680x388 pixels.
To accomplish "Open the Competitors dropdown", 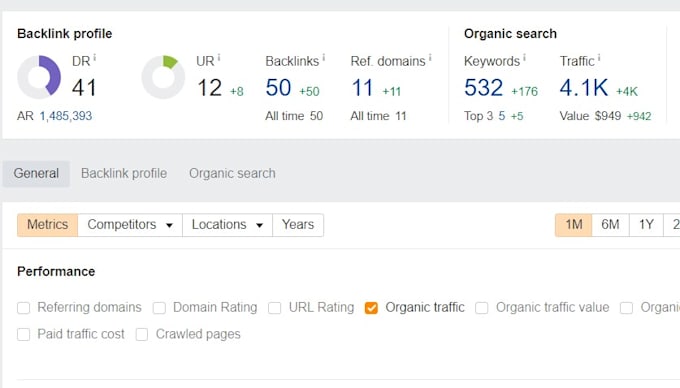I will pos(130,225).
